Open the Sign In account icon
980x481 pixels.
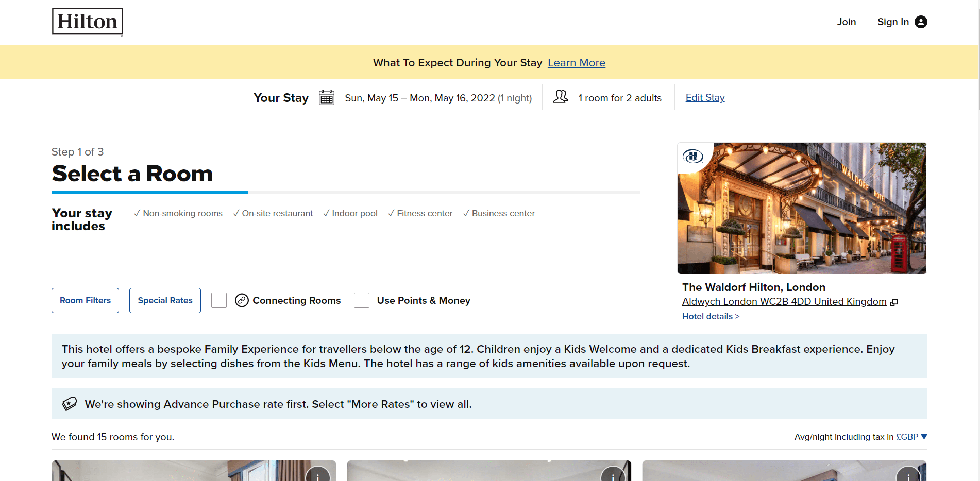pos(921,22)
